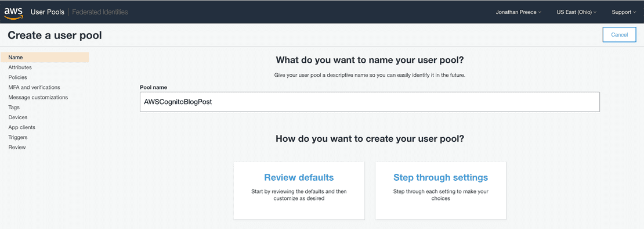Click the Cancel button
This screenshot has width=644, height=229.
[x=620, y=34]
